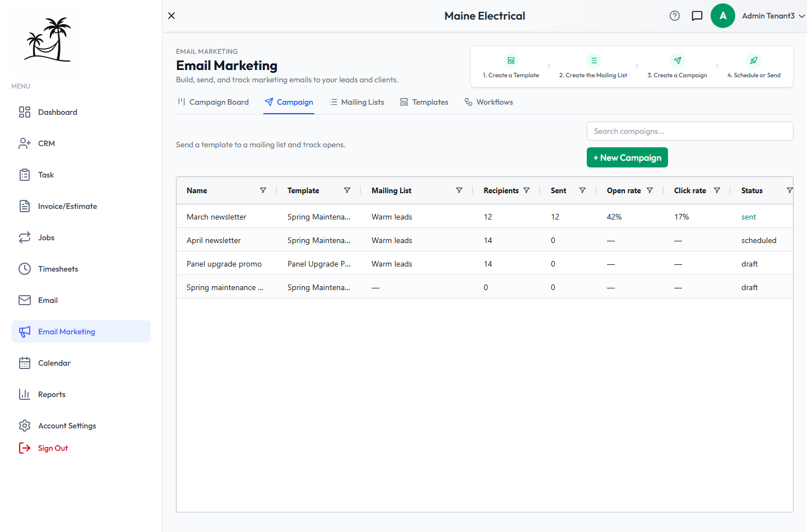Image resolution: width=807 pixels, height=532 pixels.
Task: Close the sidebar with X icon
Action: [x=171, y=16]
